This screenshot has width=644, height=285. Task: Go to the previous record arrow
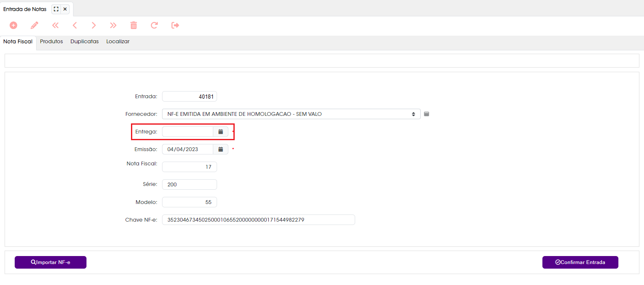[x=75, y=25]
